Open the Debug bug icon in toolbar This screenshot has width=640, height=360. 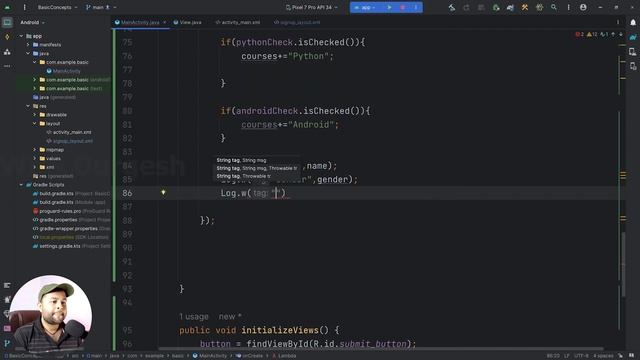539,7
